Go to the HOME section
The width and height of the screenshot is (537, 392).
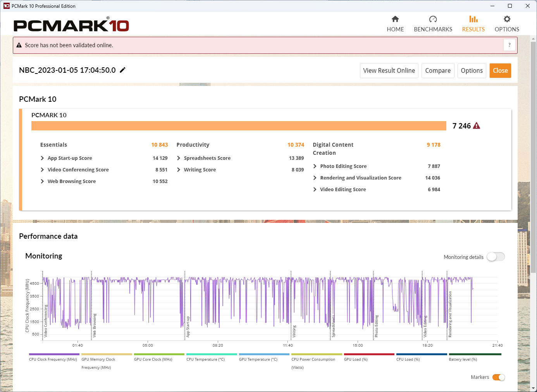(395, 24)
